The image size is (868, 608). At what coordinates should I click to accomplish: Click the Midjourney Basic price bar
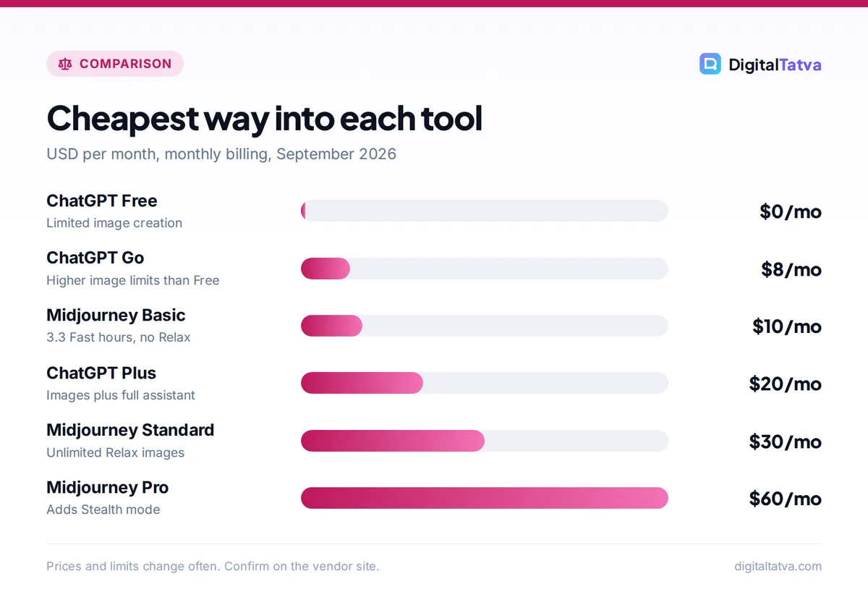pyautogui.click(x=485, y=326)
